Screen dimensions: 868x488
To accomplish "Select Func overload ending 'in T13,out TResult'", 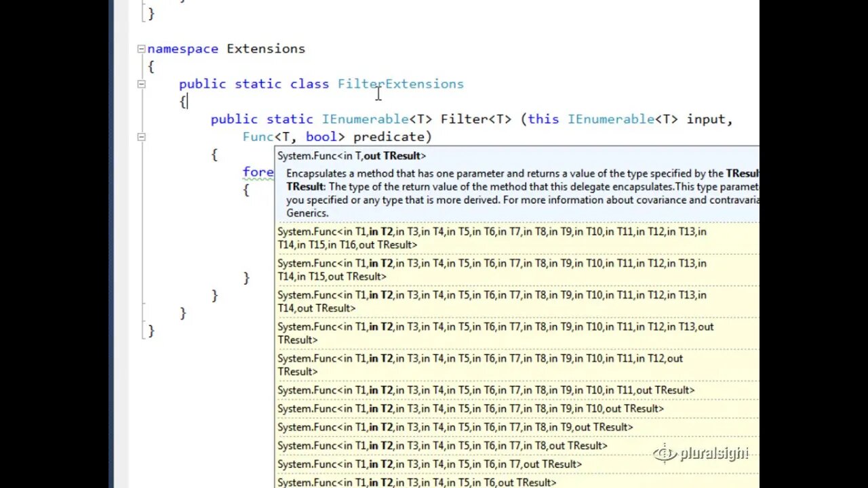I will 517,333.
